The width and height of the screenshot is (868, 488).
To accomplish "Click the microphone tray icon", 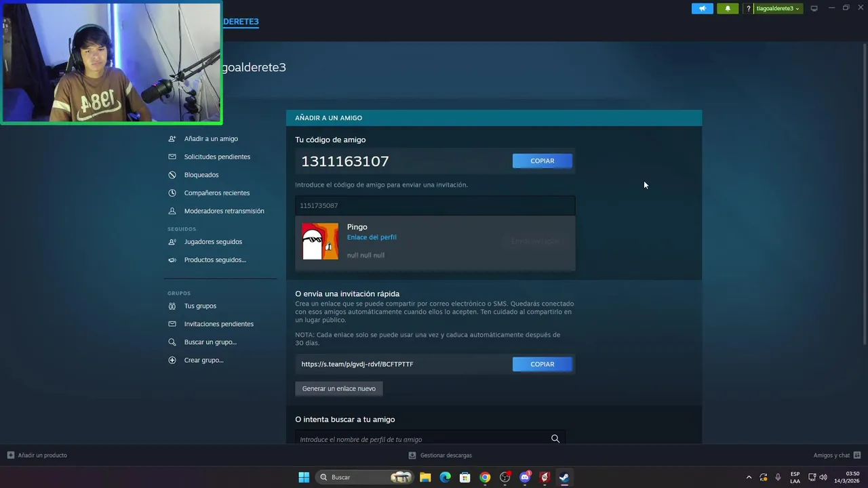I will point(778,477).
